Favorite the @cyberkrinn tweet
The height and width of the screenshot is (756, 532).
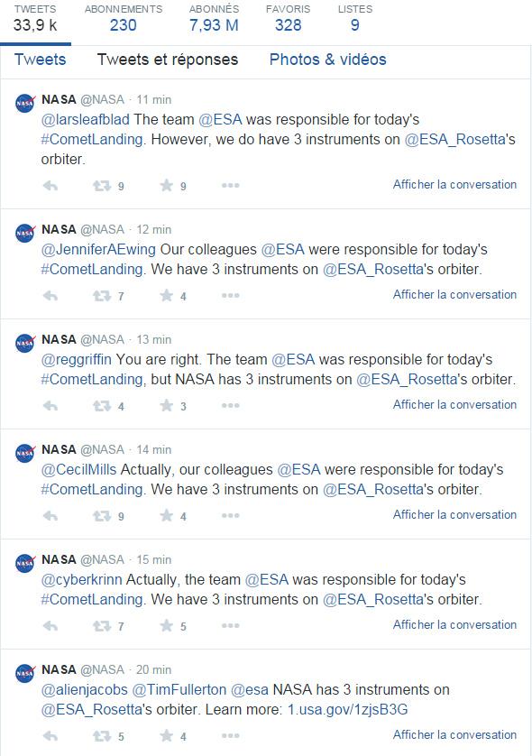[x=166, y=625]
